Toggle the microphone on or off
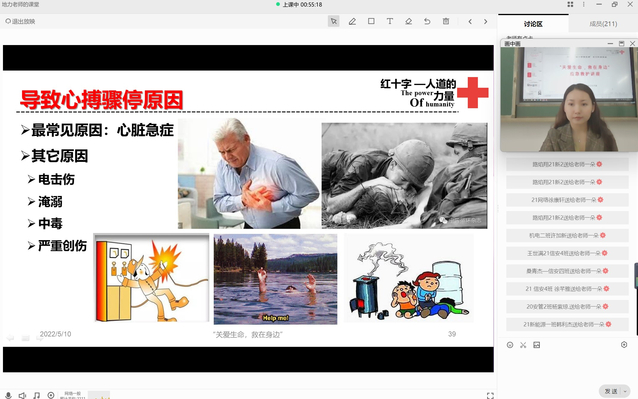This screenshot has width=638, height=399. coord(8,395)
